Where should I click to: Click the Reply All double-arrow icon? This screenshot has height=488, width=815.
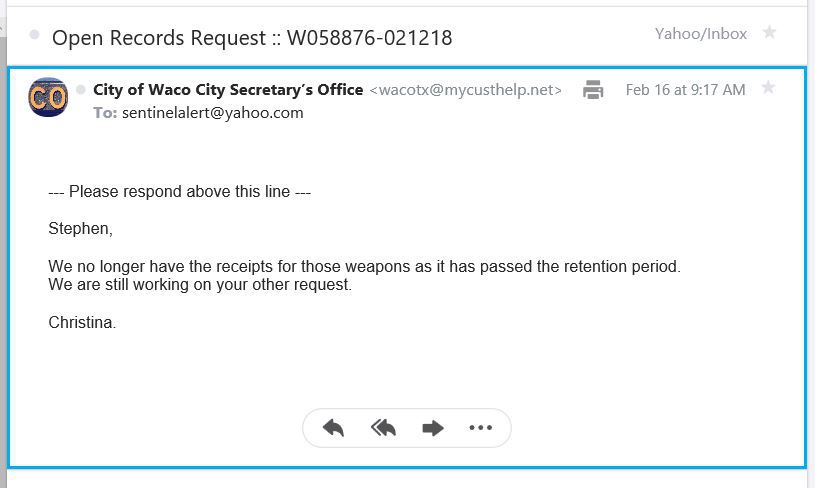point(383,428)
